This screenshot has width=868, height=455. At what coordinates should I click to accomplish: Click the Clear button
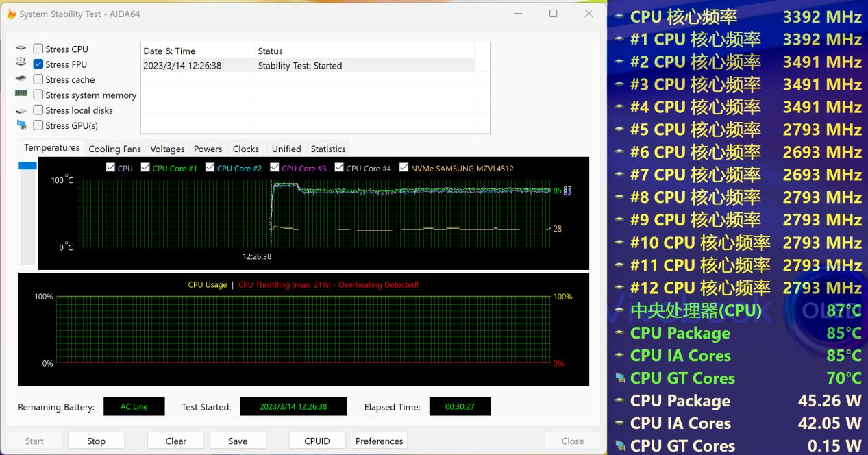tap(175, 441)
